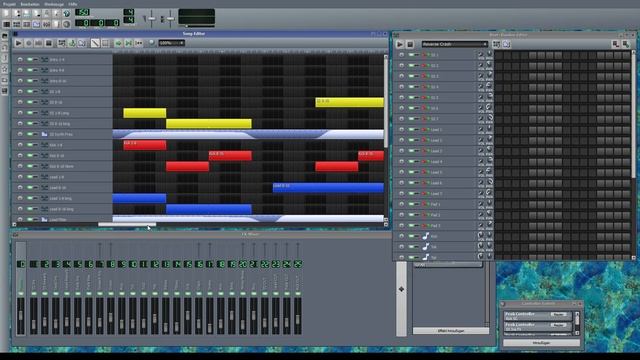Mute the first Song Editor track
640x360 pixels.
coord(30,60)
